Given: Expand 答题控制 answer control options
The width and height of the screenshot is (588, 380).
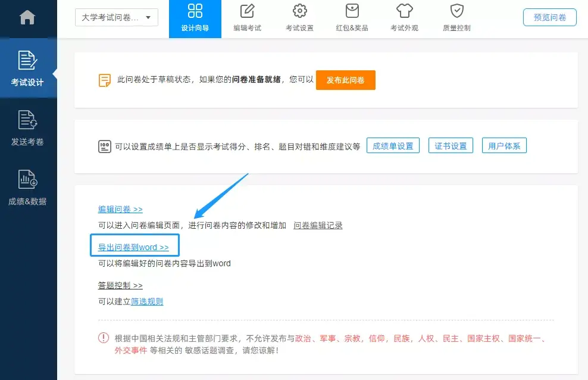Looking at the screenshot, I should click(x=120, y=285).
